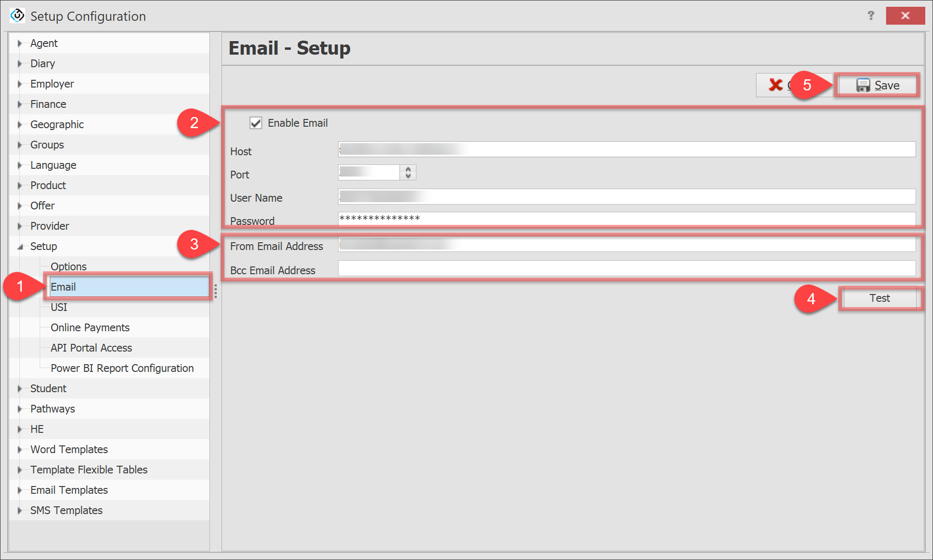This screenshot has height=560, width=933.
Task: Select Options under Setup
Action: [x=68, y=266]
